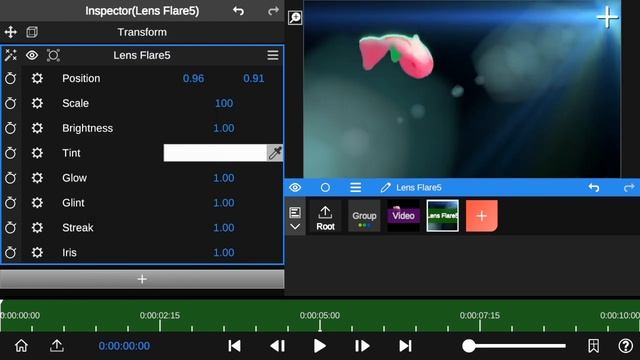Image resolution: width=640 pixels, height=360 pixels.
Task: Open Glow property gear options
Action: pyautogui.click(x=37, y=178)
